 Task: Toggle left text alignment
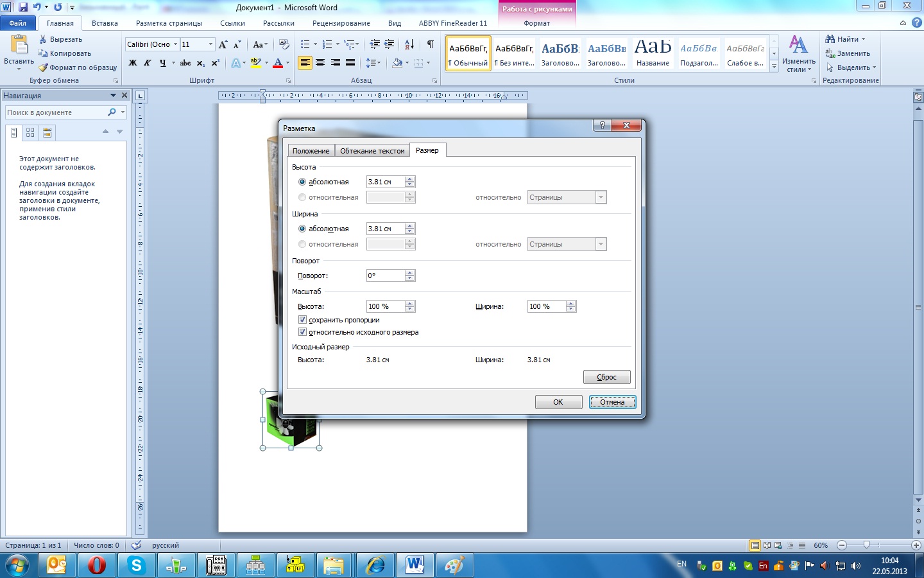pos(305,63)
